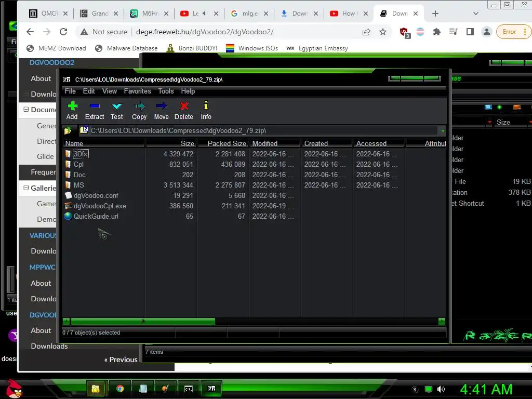Open the MEMZ Download bookmark
The width and height of the screenshot is (532, 399).
[x=56, y=48]
